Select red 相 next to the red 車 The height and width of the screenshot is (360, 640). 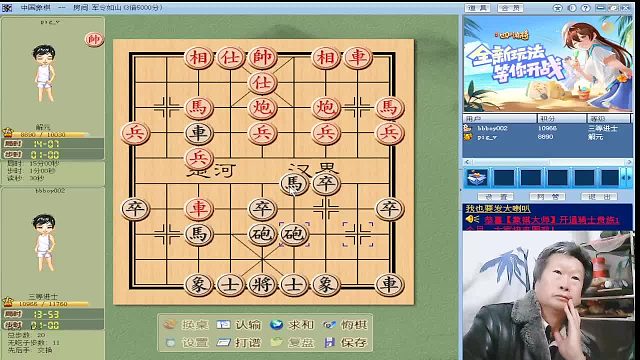click(x=326, y=57)
